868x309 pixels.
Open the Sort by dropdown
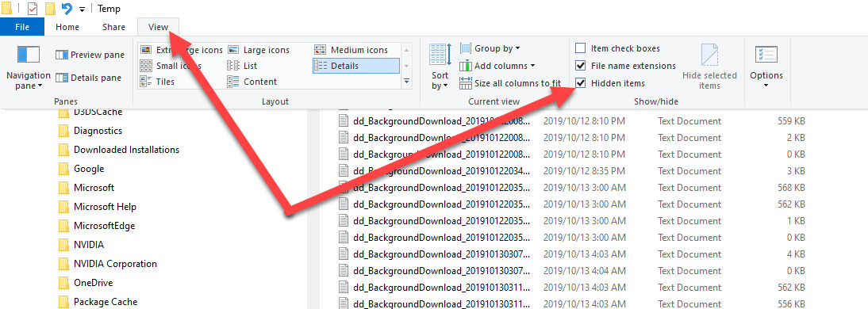440,80
